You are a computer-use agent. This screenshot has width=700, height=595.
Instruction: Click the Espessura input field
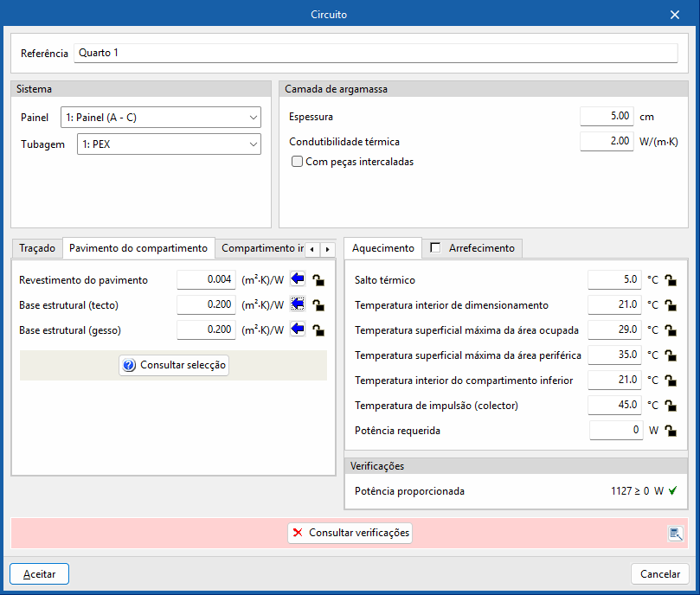point(607,117)
